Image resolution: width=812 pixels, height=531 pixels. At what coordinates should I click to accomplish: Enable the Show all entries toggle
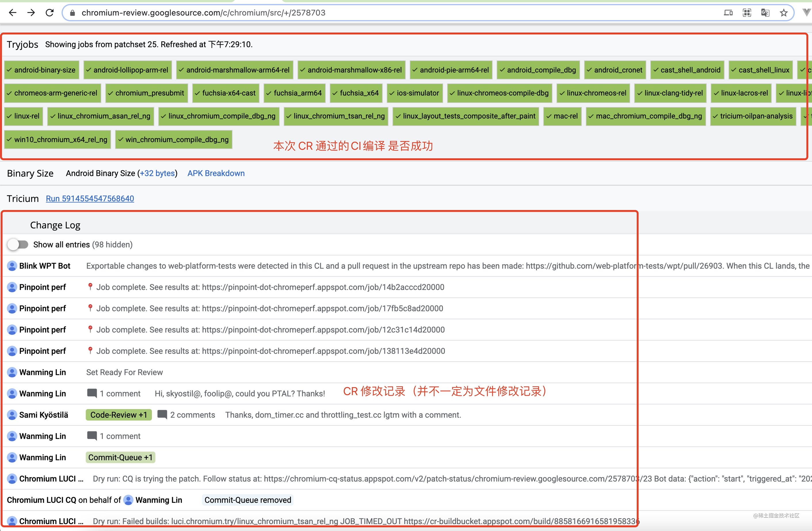coord(18,244)
